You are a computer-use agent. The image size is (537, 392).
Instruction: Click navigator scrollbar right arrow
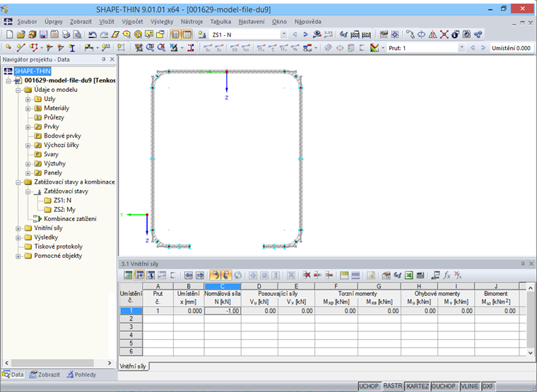coord(110,363)
